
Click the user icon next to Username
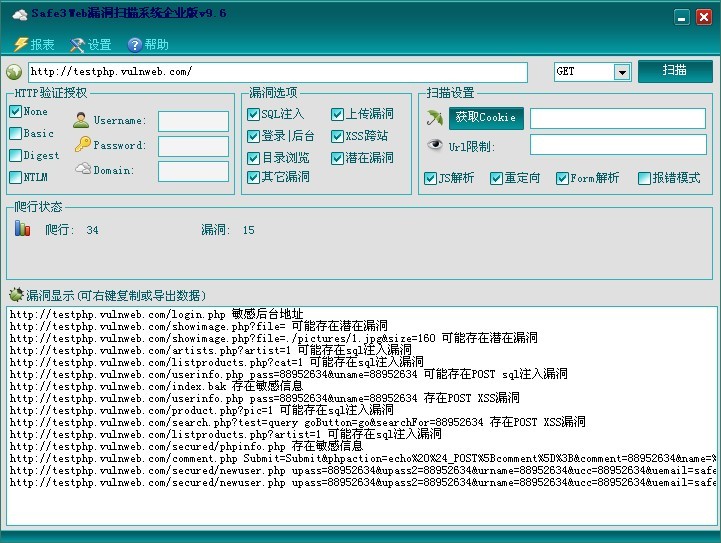(x=81, y=121)
